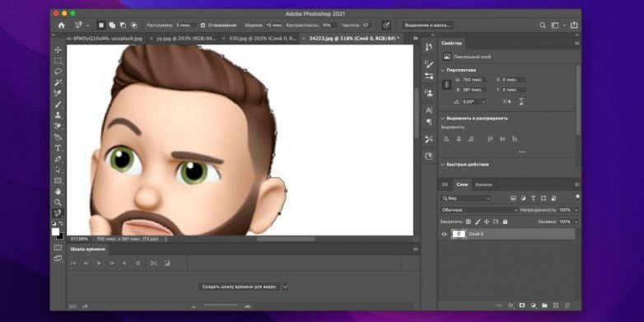The height and width of the screenshot is (322, 644).
Task: Select the Subtract from selection mode
Action: coord(123,26)
